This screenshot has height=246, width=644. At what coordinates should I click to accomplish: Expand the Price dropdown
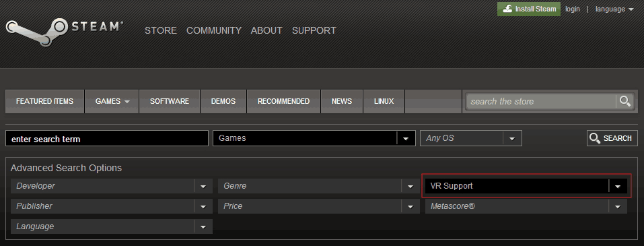319,206
